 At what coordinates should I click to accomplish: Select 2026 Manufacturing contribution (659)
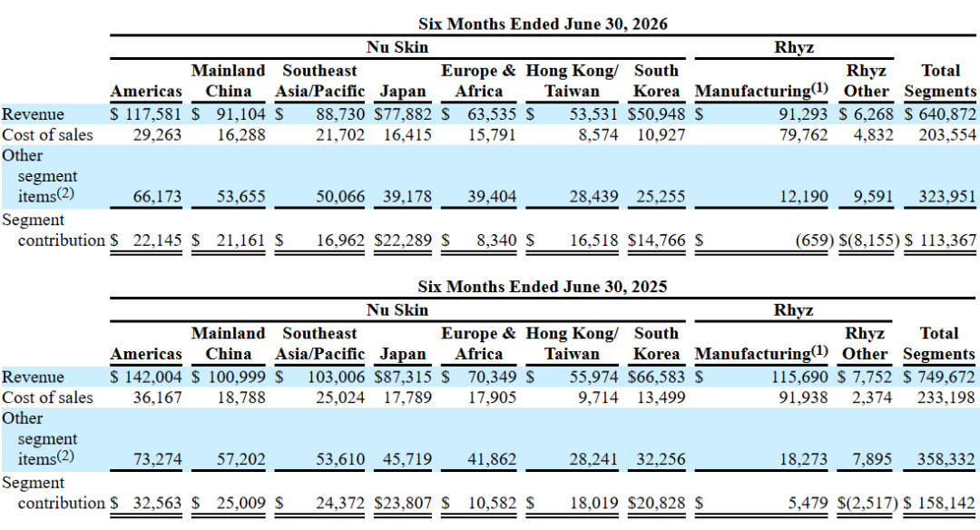point(814,240)
